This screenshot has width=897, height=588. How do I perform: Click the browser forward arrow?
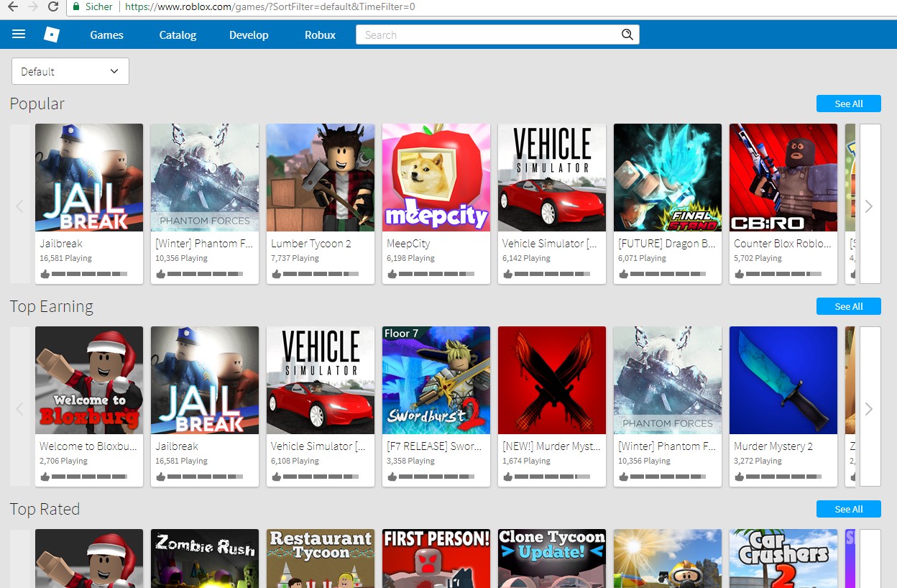pos(32,6)
